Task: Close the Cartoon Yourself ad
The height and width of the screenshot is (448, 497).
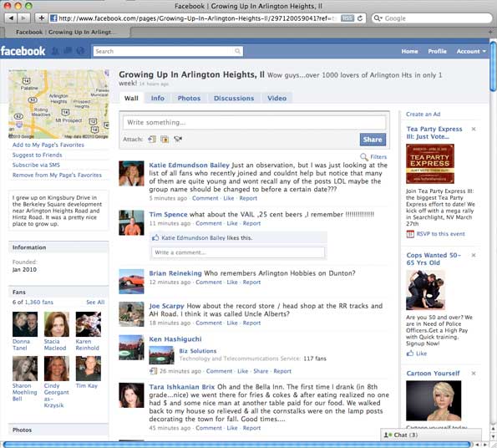Action: pyautogui.click(x=474, y=373)
